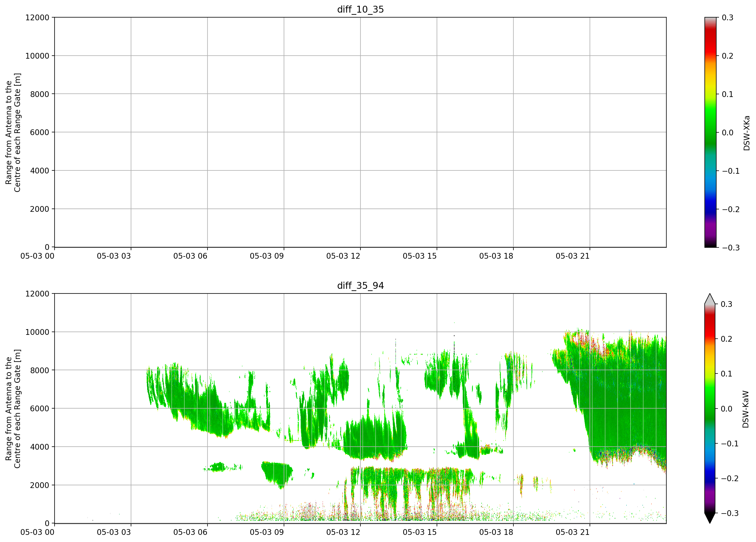The height and width of the screenshot is (542, 756).
Task: Click the '05-03 09' x-tick under diff_10_35
Action: (267, 256)
